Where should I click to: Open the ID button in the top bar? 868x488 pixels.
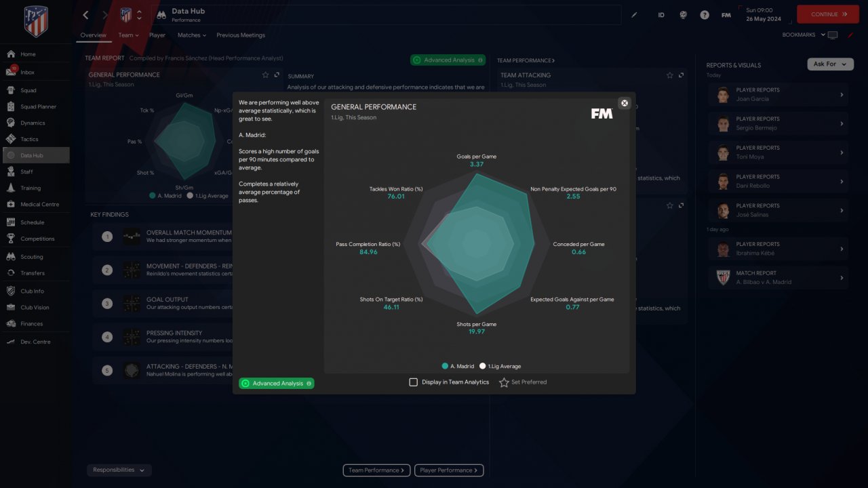[661, 15]
